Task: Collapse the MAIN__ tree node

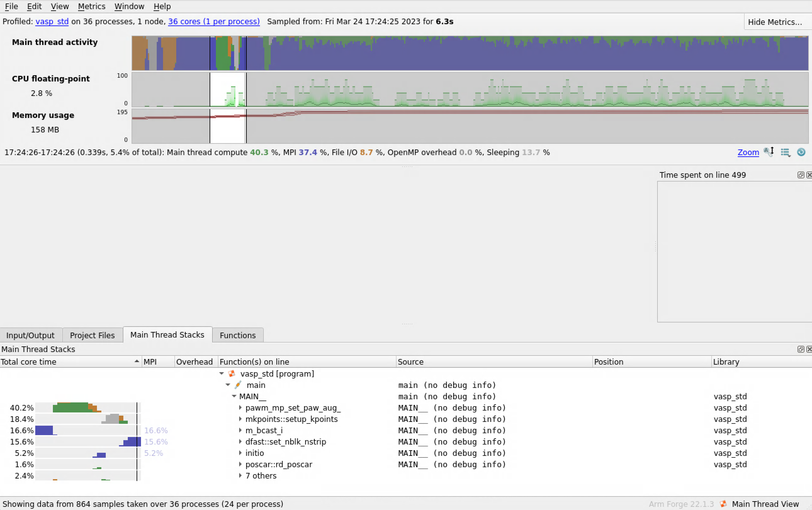Action: pyautogui.click(x=234, y=396)
